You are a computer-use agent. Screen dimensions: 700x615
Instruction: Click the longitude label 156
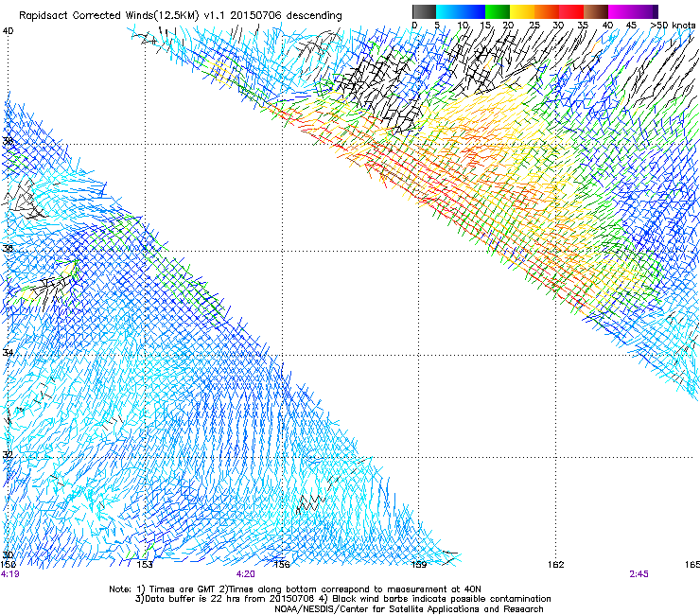[282, 565]
